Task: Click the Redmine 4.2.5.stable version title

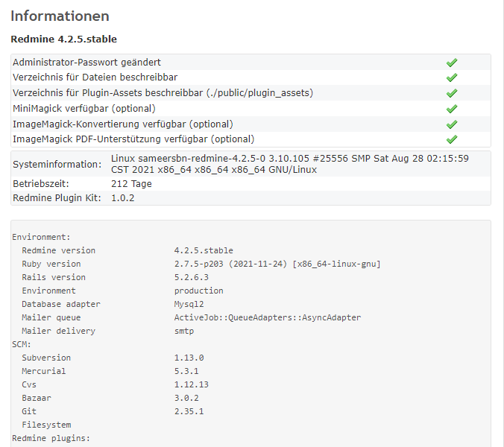Action: pos(63,39)
